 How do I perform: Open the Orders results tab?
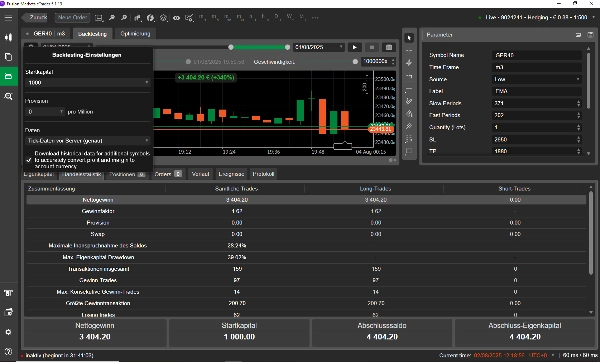pyautogui.click(x=168, y=174)
